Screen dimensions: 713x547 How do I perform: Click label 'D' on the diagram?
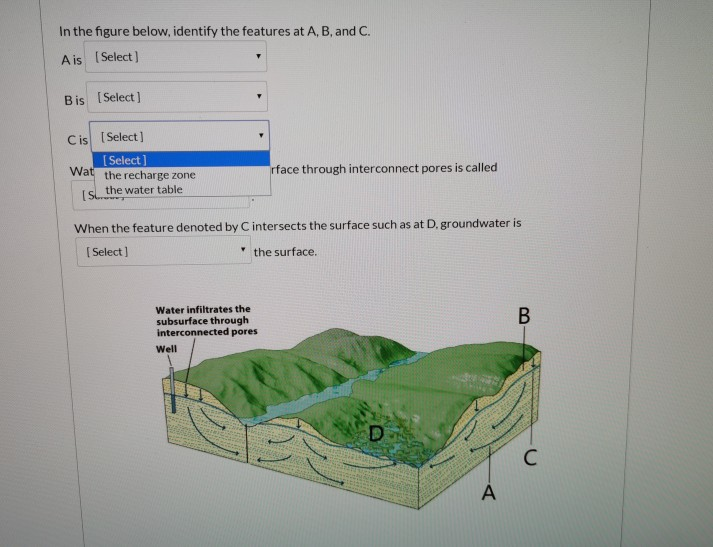376,433
